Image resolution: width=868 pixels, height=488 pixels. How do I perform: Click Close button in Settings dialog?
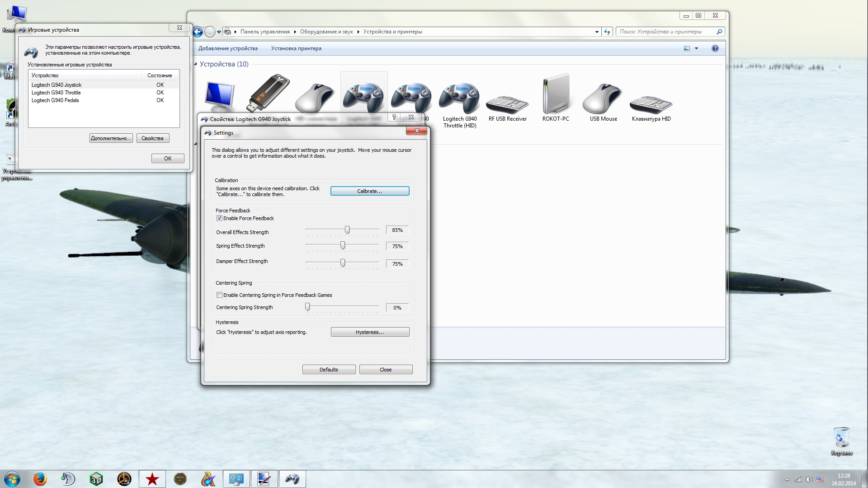pos(386,370)
